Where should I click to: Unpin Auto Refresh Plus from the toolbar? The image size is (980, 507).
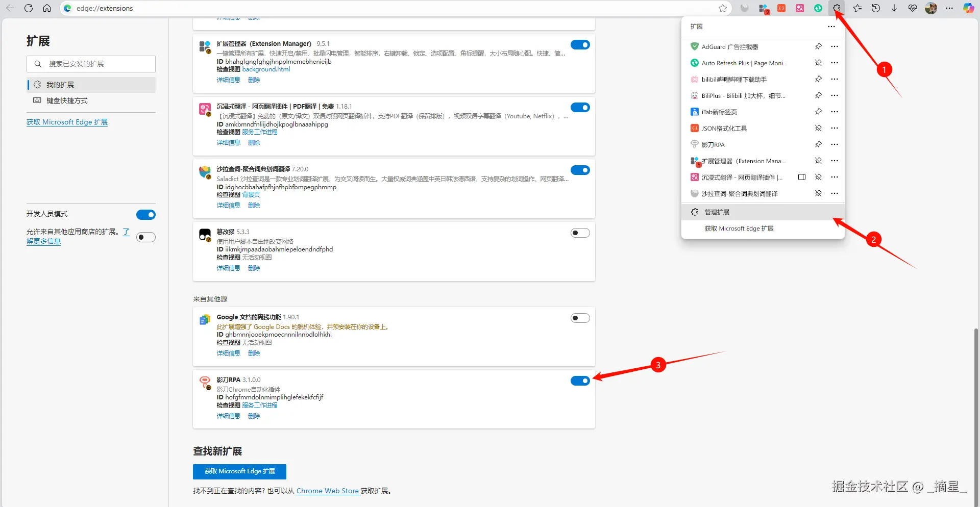pos(818,63)
